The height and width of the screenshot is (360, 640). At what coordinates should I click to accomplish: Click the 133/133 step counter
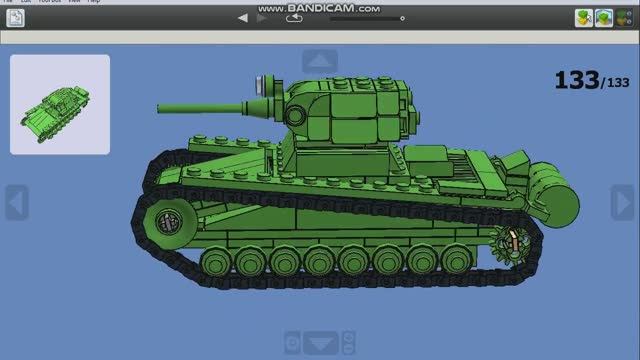coord(592,80)
